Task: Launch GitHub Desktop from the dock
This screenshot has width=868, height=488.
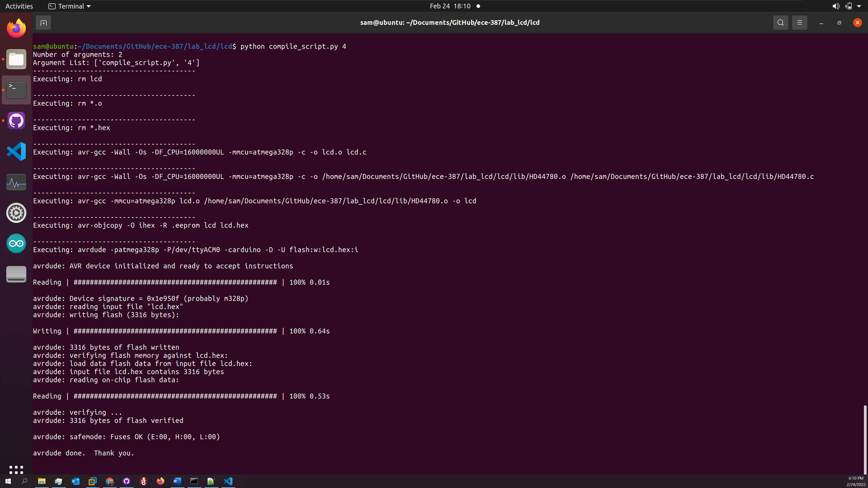Action: tap(16, 121)
